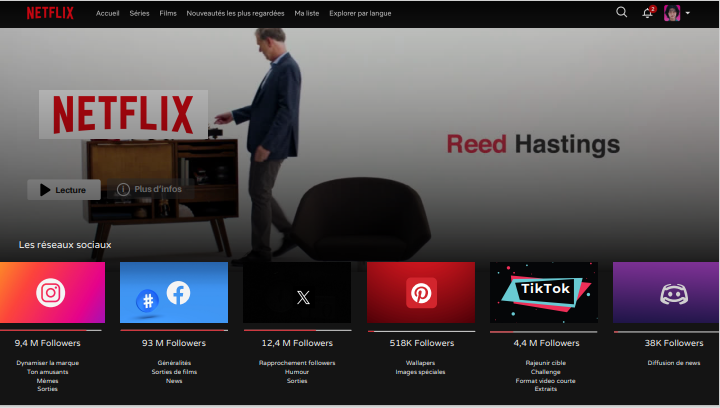The height and width of the screenshot is (408, 720).
Task: Click the Discord logo icon
Action: [x=674, y=294]
